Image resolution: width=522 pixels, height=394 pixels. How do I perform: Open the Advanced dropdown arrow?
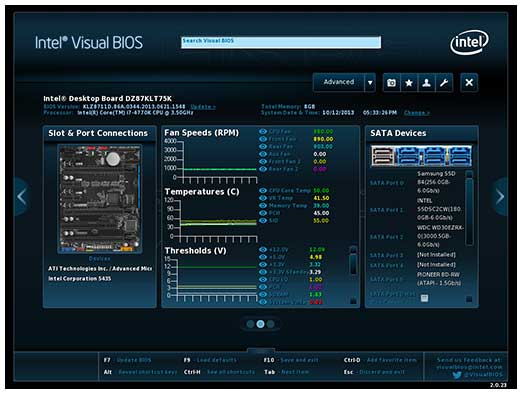pos(370,83)
